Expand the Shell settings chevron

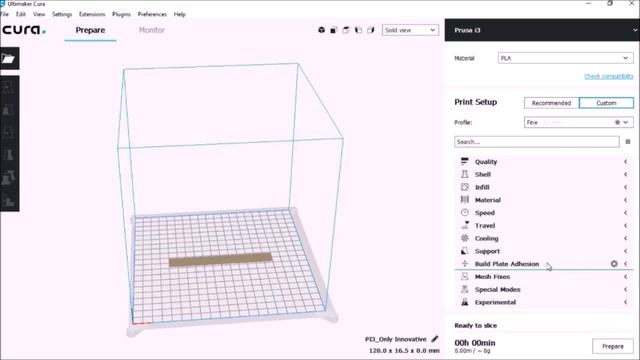(625, 174)
